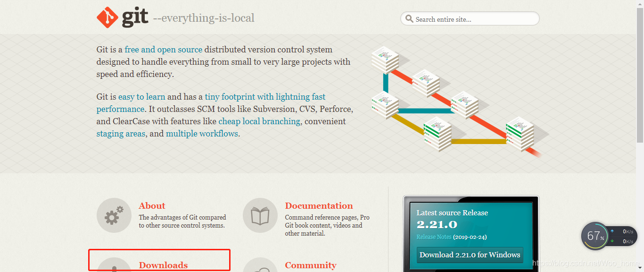Click the '--everything-is-local' tagline text
This screenshot has width=644, height=272.
[204, 18]
